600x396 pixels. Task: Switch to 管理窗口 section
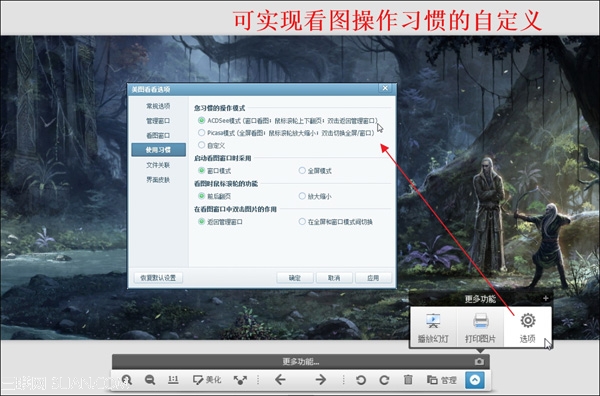pyautogui.click(x=158, y=121)
